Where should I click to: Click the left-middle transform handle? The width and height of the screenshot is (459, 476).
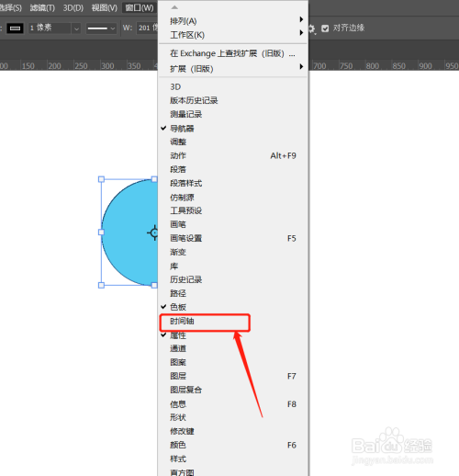(x=101, y=232)
